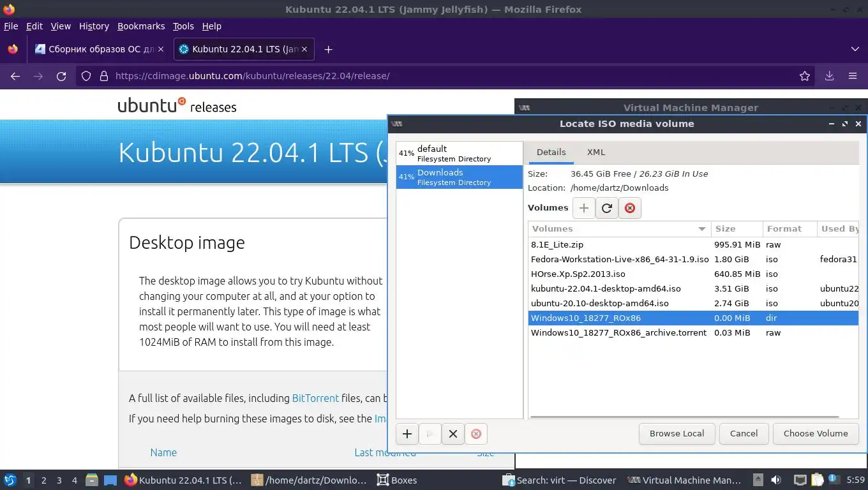The height and width of the screenshot is (490, 868).
Task: Select the Downloads storage pool
Action: pyautogui.click(x=459, y=177)
